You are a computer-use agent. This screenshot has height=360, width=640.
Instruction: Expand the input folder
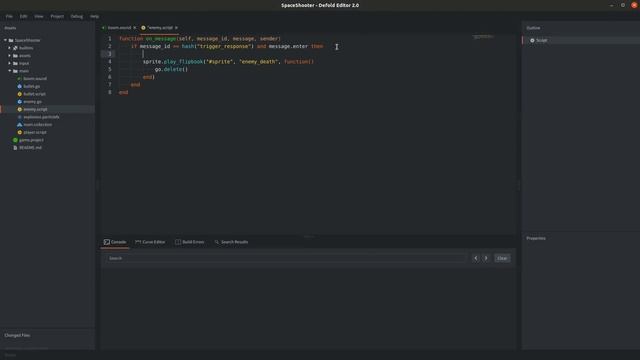point(9,63)
